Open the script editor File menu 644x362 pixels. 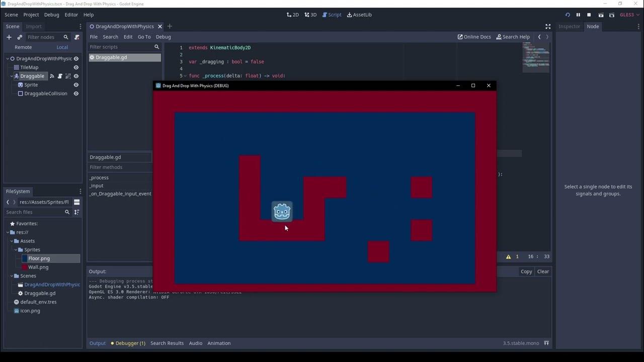[x=94, y=37]
